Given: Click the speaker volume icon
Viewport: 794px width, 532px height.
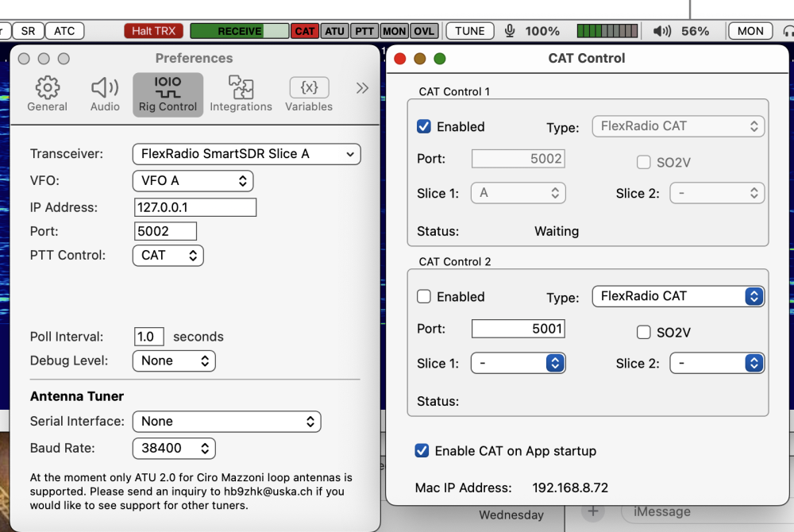Looking at the screenshot, I should [x=662, y=31].
